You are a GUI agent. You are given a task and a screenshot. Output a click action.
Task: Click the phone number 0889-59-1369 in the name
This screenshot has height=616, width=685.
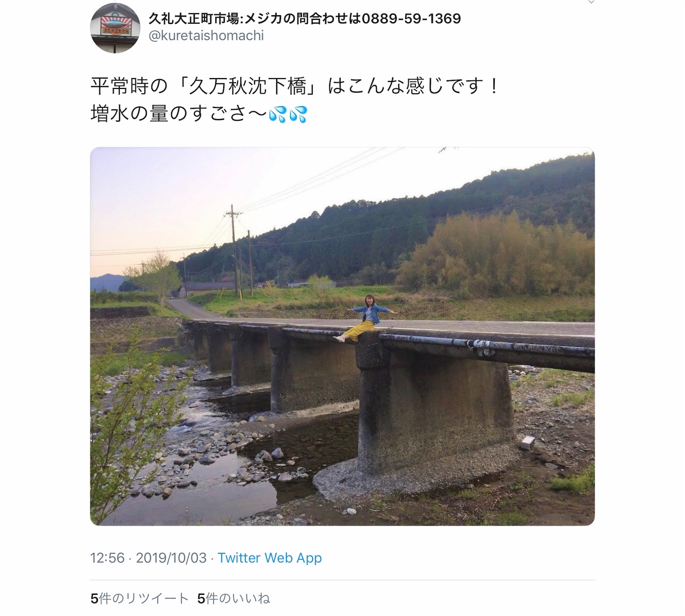point(411,18)
